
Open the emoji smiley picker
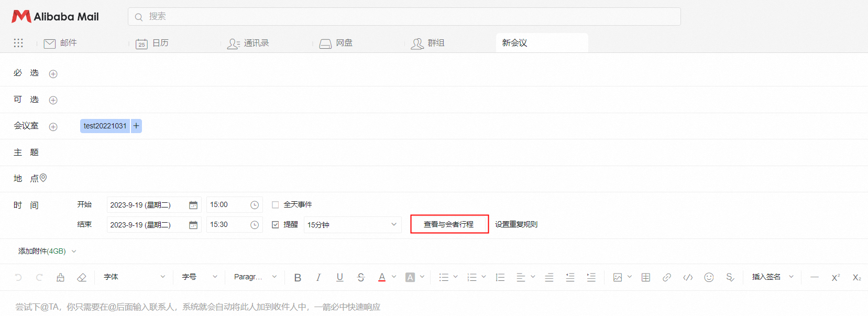click(709, 277)
